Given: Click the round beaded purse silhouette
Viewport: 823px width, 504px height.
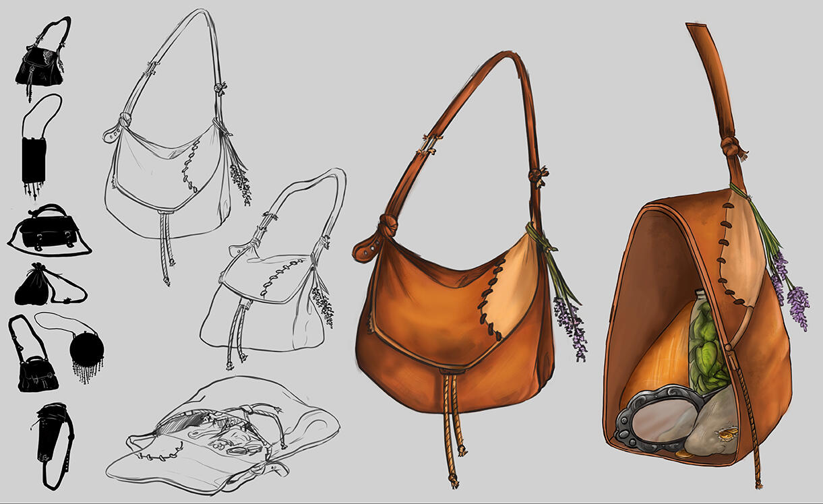Looking at the screenshot, I should 87,349.
